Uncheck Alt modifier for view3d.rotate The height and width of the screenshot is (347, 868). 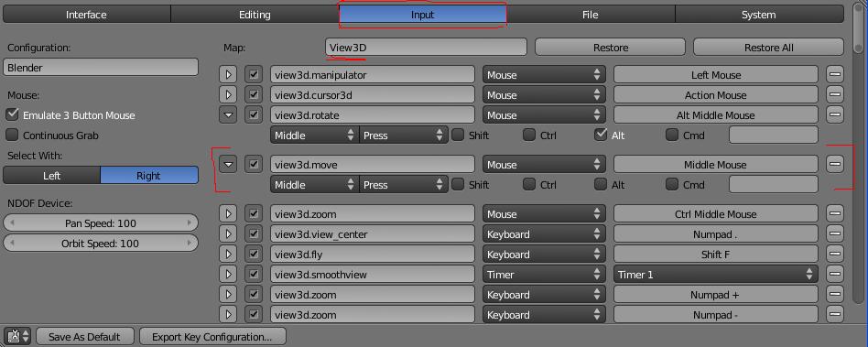[x=601, y=135]
